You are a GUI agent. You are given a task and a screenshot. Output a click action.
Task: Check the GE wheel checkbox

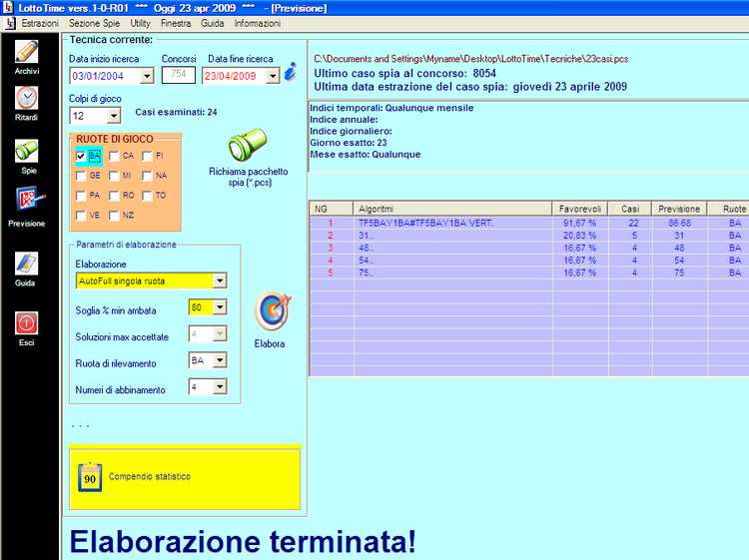[x=81, y=176]
